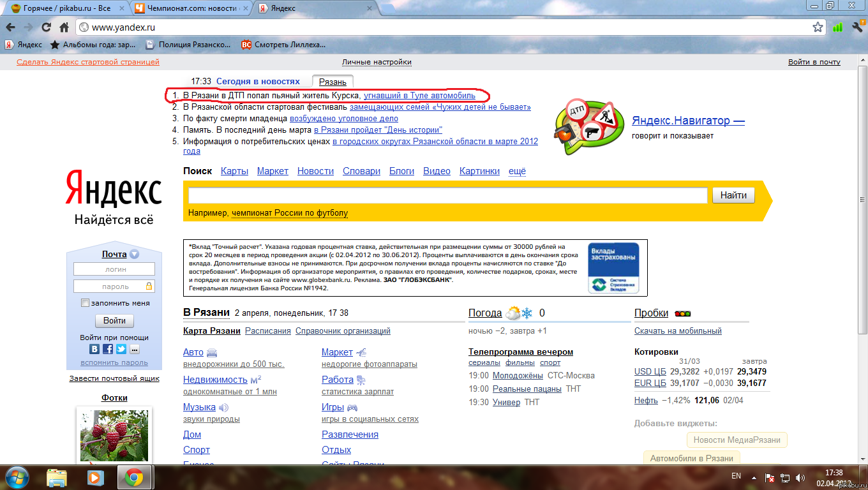Expand the ещё services menu
This screenshot has width=868, height=490.
[517, 171]
